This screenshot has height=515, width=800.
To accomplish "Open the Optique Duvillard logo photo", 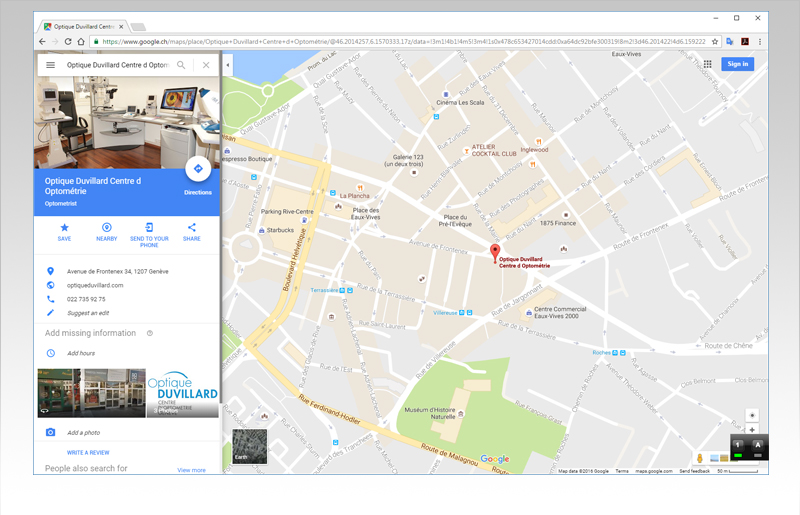I will [183, 393].
